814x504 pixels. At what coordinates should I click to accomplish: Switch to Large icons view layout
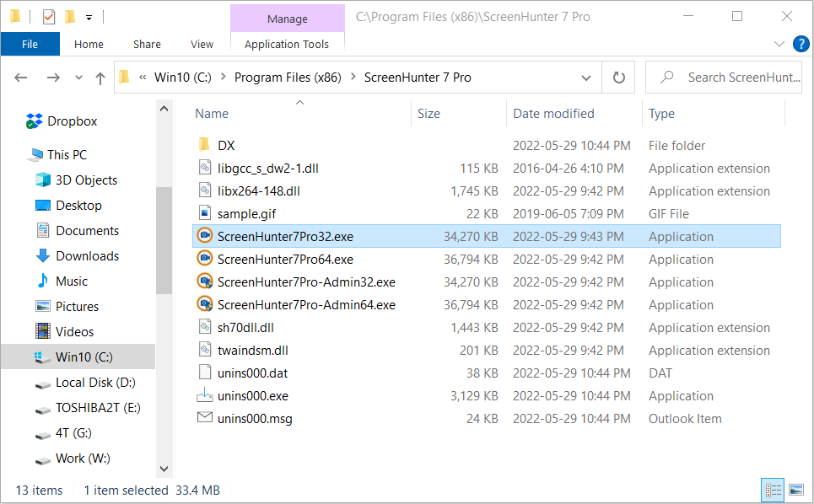click(795, 490)
